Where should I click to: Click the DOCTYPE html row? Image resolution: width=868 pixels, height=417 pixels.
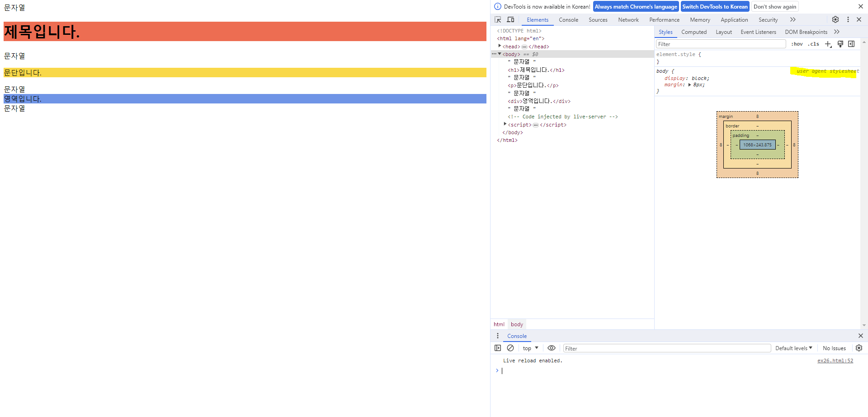(519, 31)
